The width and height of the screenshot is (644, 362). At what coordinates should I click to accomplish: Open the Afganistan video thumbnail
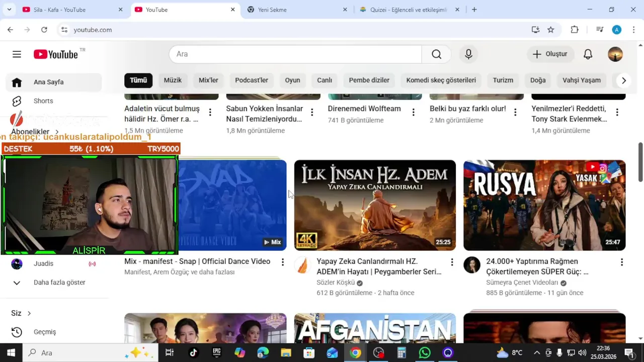point(375,328)
